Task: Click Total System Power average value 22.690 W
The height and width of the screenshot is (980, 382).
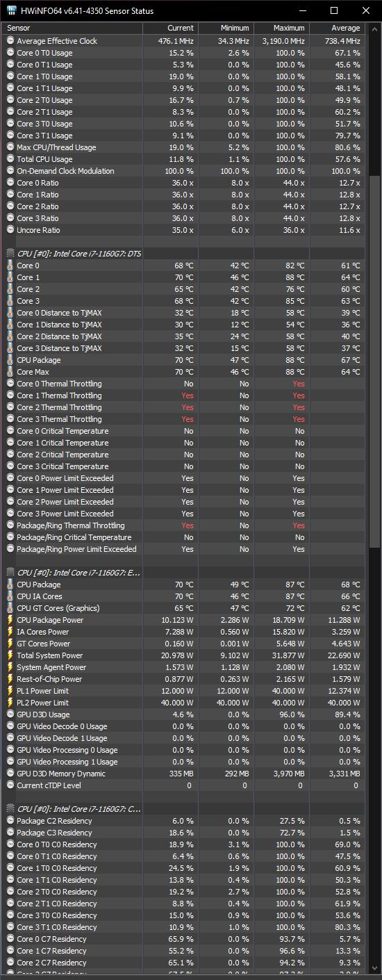Action: pyautogui.click(x=343, y=655)
